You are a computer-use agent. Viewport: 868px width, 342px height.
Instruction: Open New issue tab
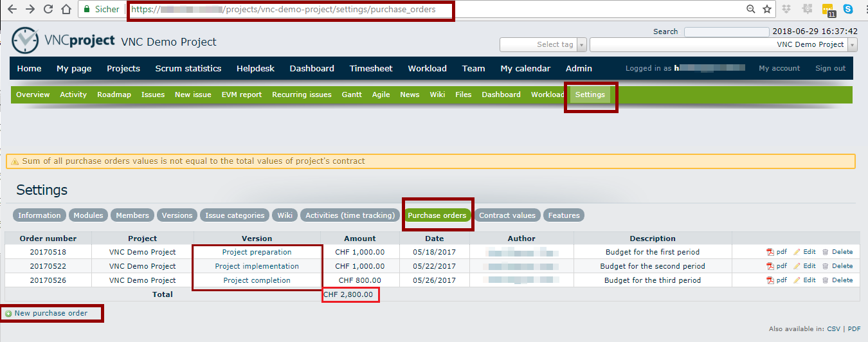(x=193, y=94)
